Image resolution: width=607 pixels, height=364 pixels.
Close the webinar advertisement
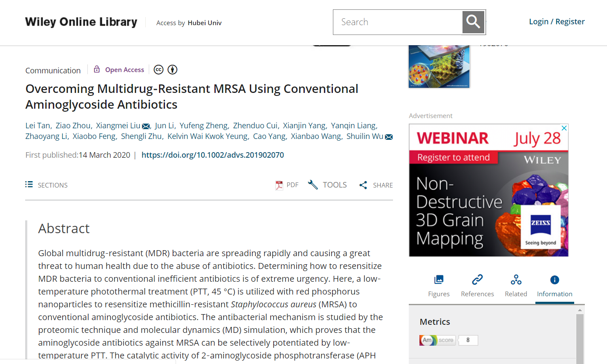click(x=564, y=128)
